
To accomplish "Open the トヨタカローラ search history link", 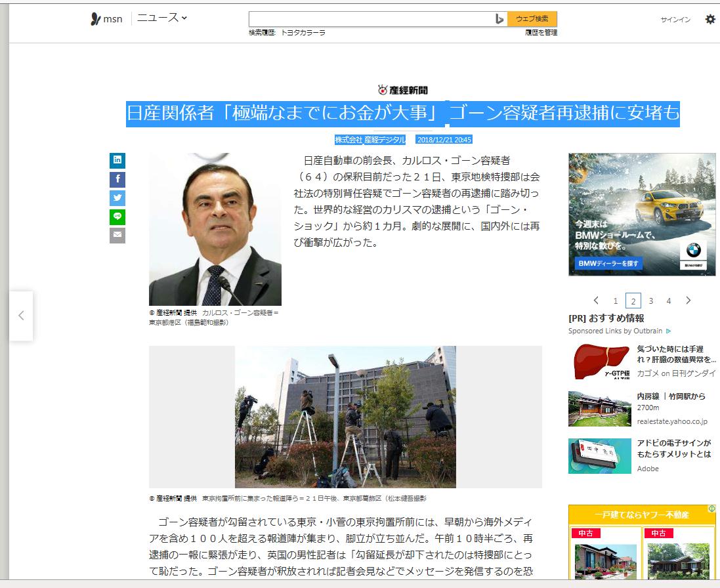I will (x=303, y=33).
